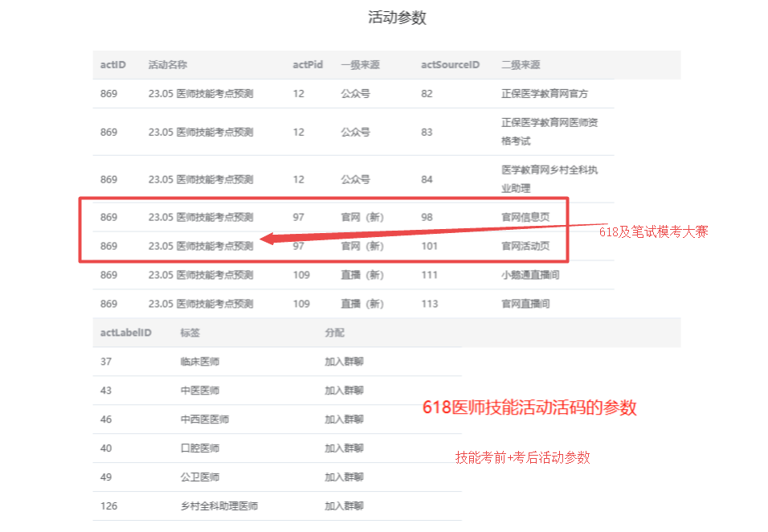The image size is (768, 532).
Task: Click the 活动参数 page title
Action: 397,18
